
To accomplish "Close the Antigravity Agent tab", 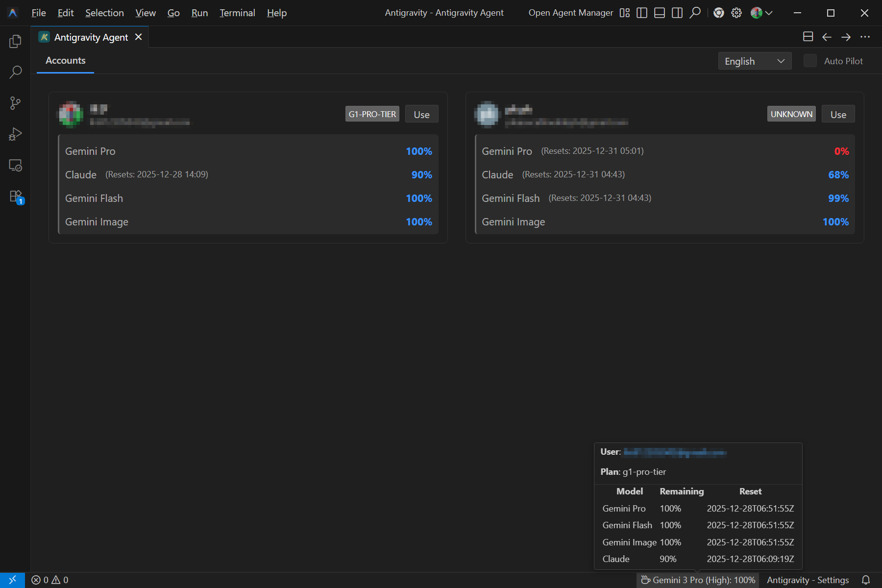I will pyautogui.click(x=139, y=37).
